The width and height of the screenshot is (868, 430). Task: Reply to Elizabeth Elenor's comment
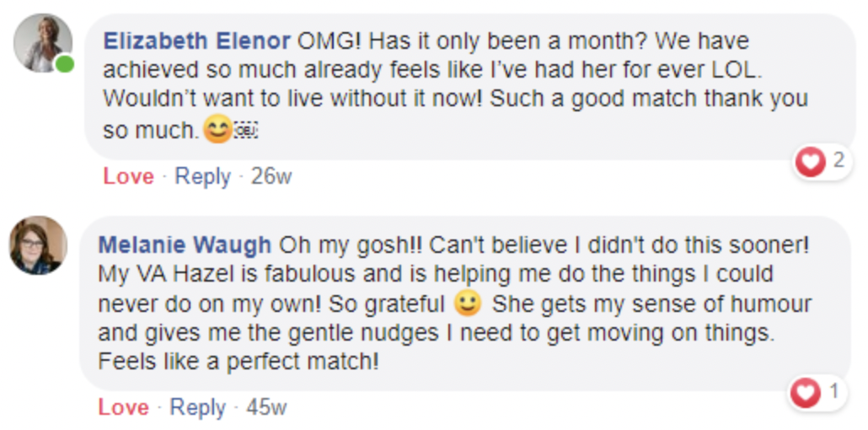202,177
